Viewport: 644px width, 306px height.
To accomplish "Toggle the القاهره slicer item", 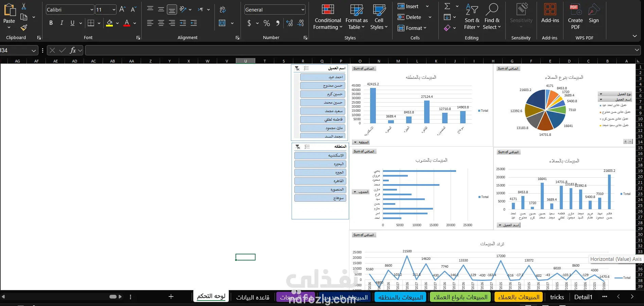I will click(x=320, y=181).
